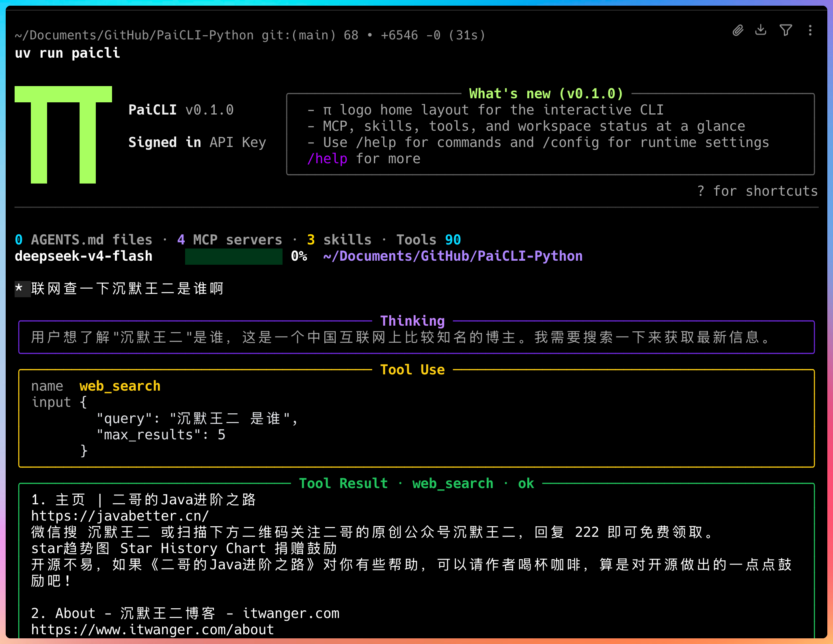The width and height of the screenshot is (833, 644).
Task: Click the deepseek-v4-flash model name
Action: click(x=84, y=256)
